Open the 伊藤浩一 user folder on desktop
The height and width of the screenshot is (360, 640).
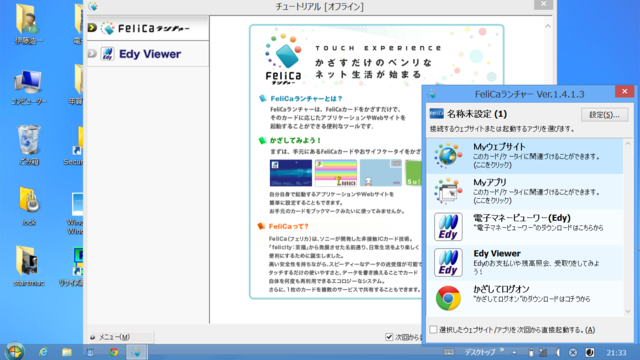pyautogui.click(x=29, y=24)
